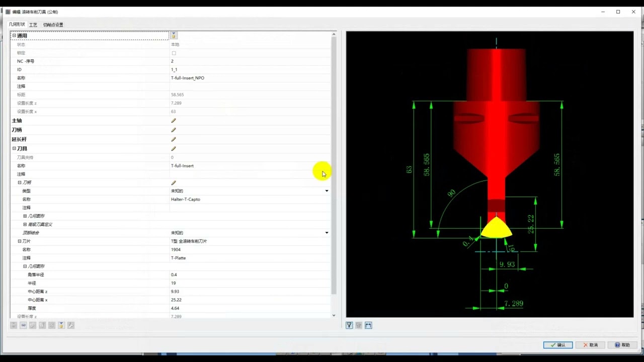Click the pencil edit icon for 延长杆
644x362 pixels.
coord(174,139)
